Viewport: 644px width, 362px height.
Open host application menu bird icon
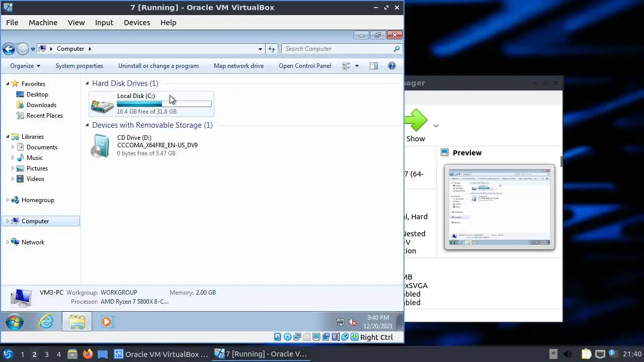coord(8,354)
